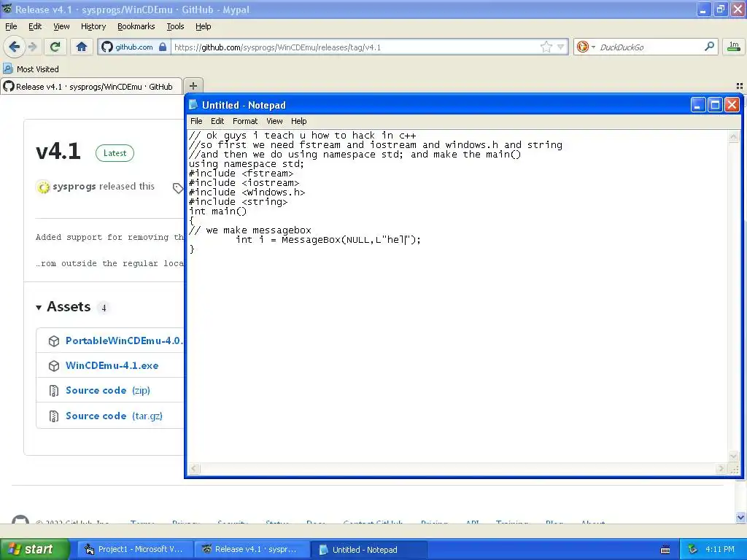Open the Notepad Format menu

point(245,121)
